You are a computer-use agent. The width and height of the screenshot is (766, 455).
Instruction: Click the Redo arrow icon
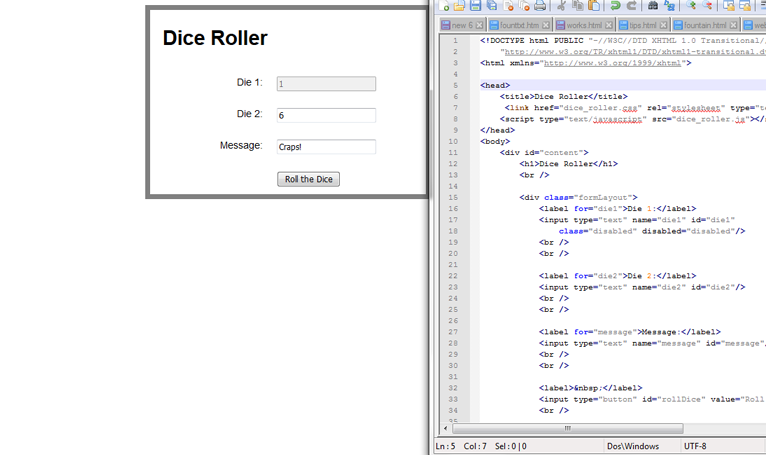click(x=631, y=6)
